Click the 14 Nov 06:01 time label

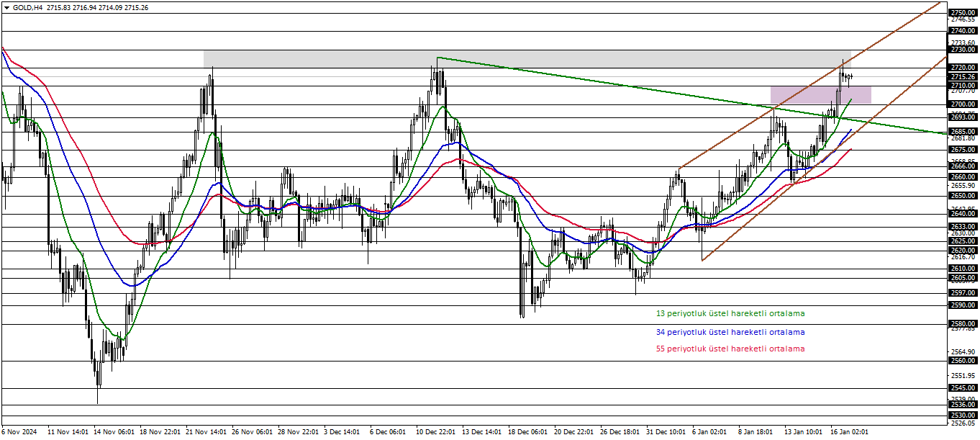[x=114, y=433]
